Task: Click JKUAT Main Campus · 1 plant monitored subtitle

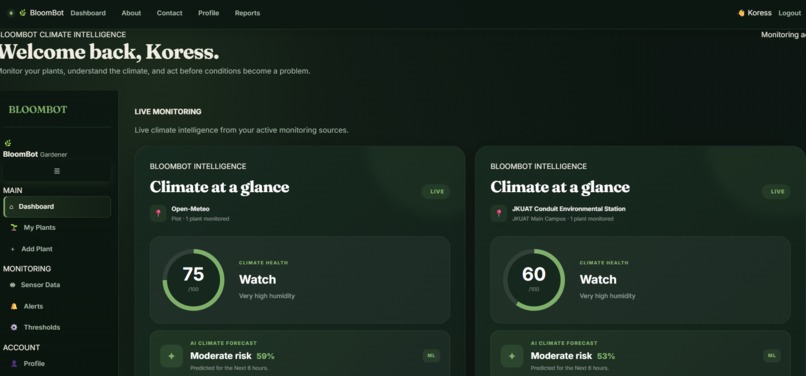Action: pyautogui.click(x=562, y=219)
